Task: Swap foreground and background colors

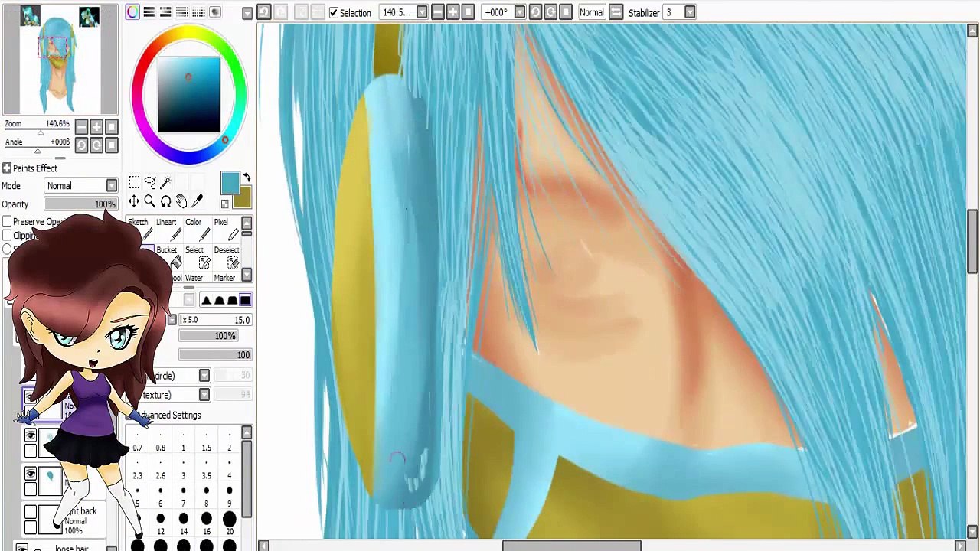Action: (247, 178)
